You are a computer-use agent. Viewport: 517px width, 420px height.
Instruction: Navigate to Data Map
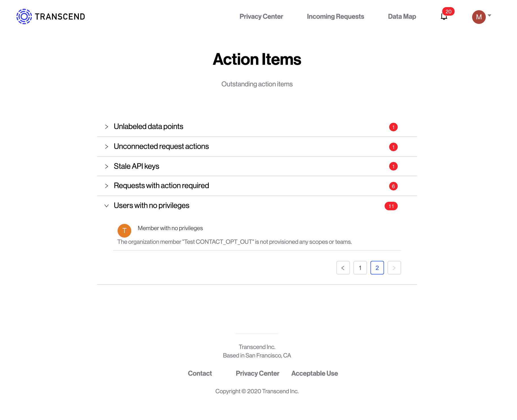pos(402,16)
